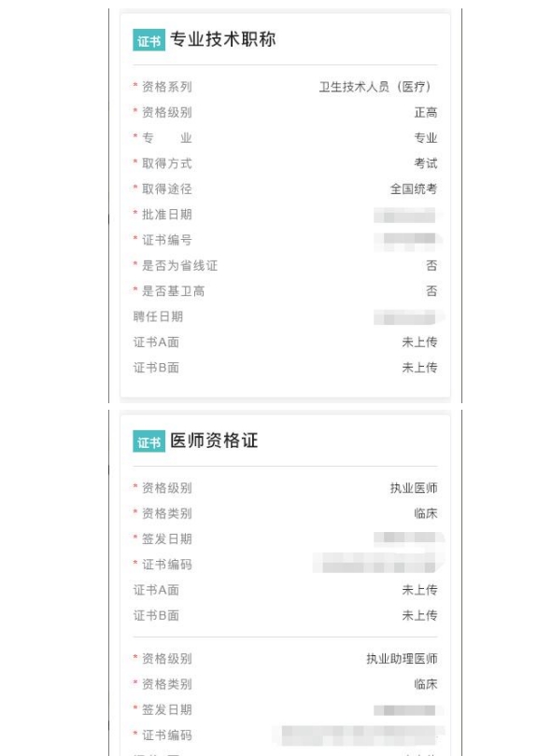
Task: Upload 证书A面 under 医师资格证
Action: point(419,590)
